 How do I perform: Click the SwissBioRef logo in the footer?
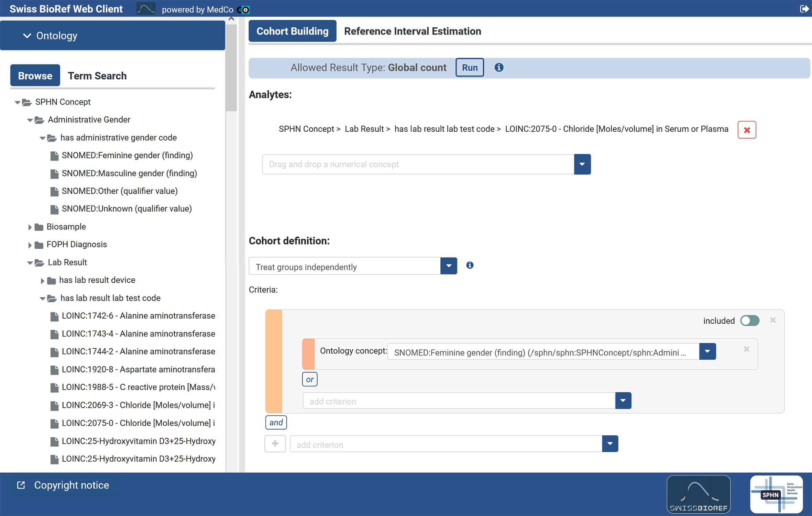698,494
